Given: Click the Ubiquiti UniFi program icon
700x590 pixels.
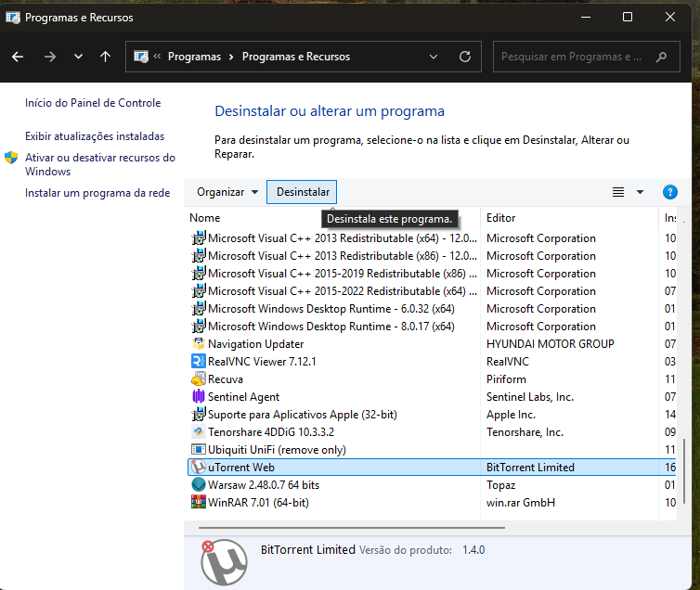Looking at the screenshot, I should 199,450.
